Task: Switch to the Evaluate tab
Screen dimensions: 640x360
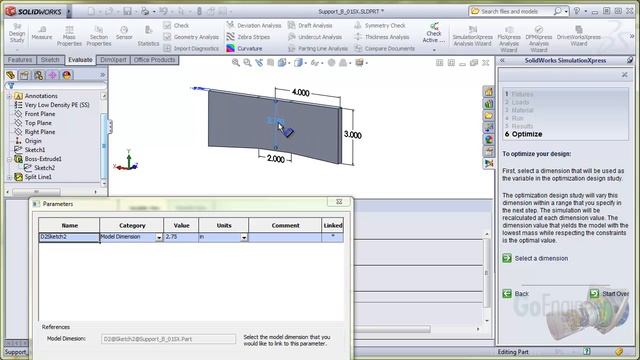Action: coord(80,60)
